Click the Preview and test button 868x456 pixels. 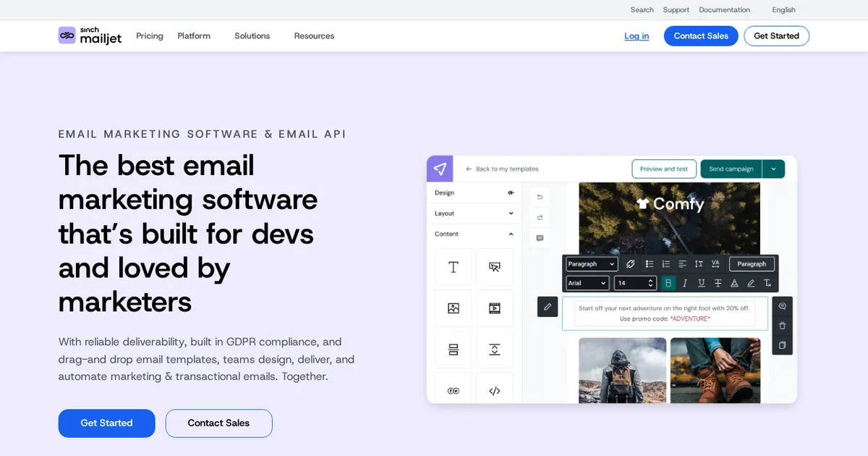(x=664, y=169)
